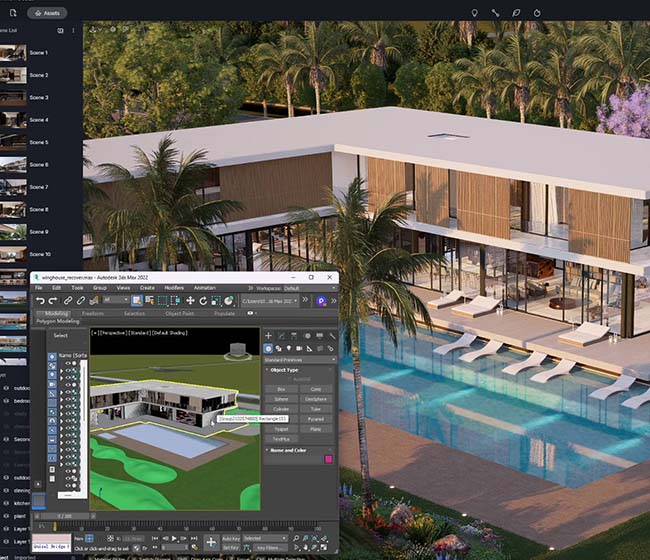This screenshot has width=650, height=560.
Task: Click the Zoom magnifier viewport control
Action: click(x=296, y=538)
